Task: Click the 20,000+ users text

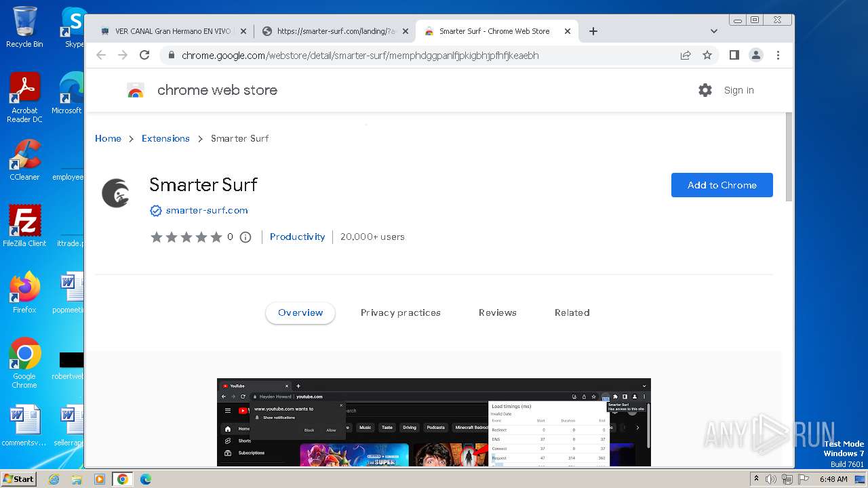Action: tap(372, 237)
